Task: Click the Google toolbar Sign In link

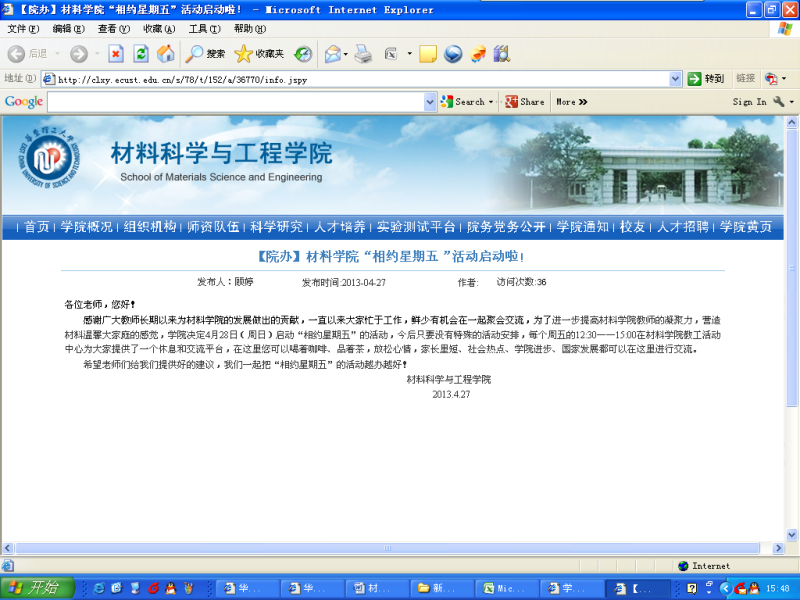Action: [749, 102]
